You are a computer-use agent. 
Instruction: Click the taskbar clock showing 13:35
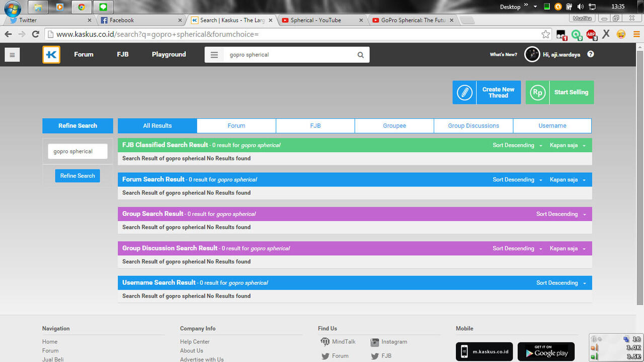[618, 7]
